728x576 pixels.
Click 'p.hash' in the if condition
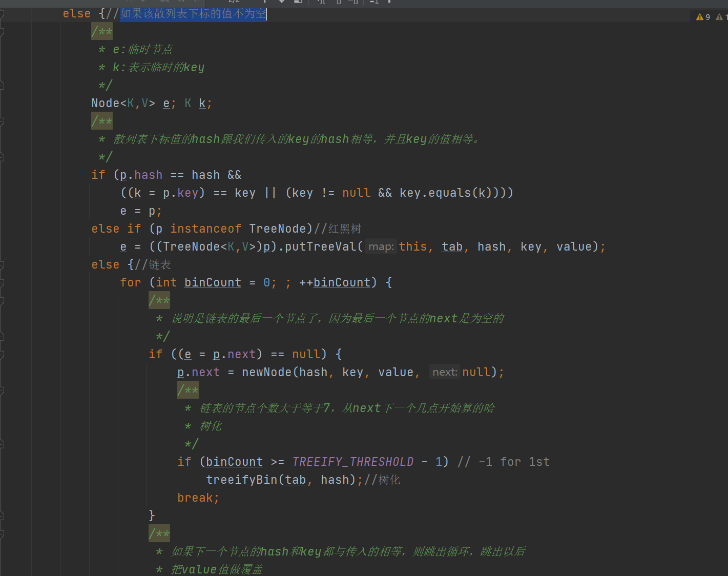coord(141,175)
